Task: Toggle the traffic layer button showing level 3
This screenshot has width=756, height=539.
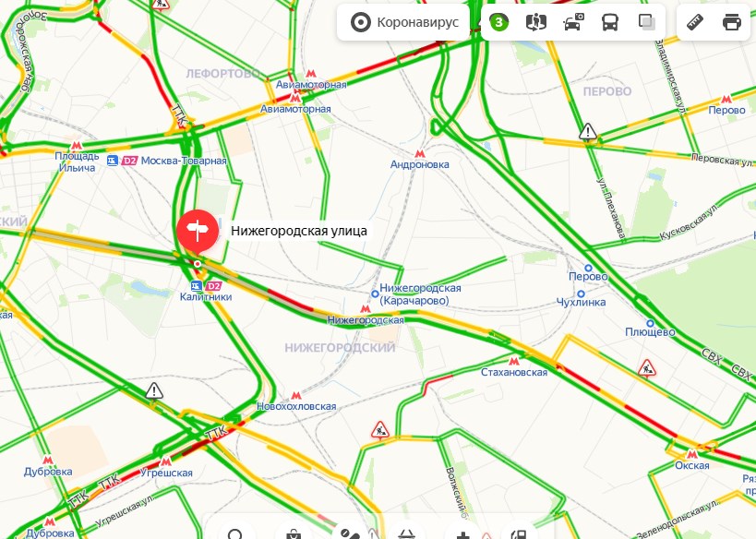Action: click(x=498, y=22)
